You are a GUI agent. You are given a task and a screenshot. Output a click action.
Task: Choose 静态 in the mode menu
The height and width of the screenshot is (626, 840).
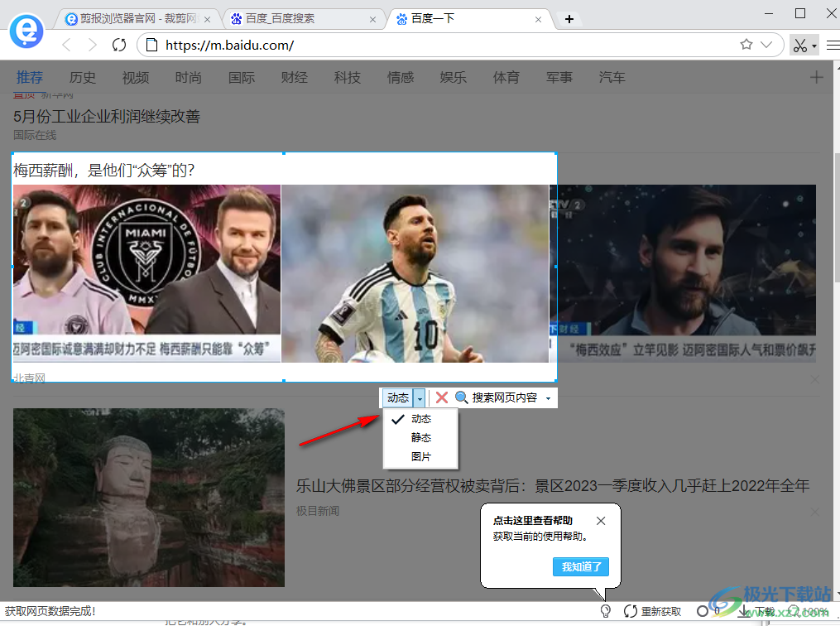point(420,438)
